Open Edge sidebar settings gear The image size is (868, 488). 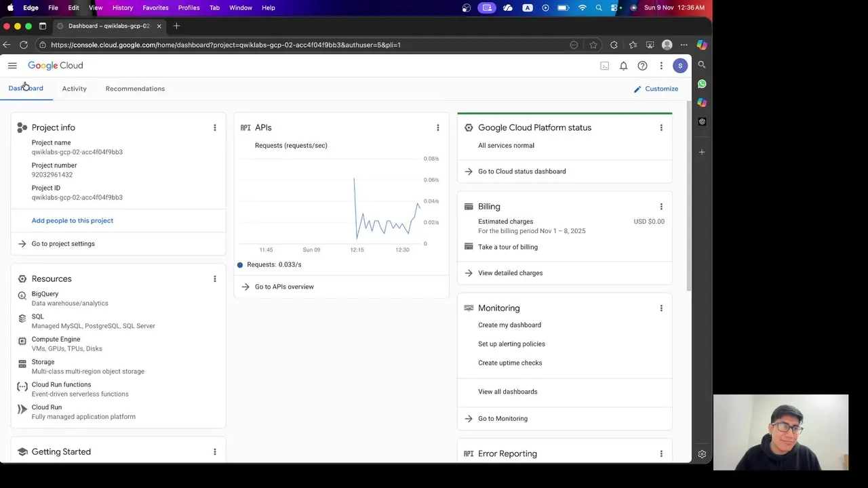click(x=702, y=454)
